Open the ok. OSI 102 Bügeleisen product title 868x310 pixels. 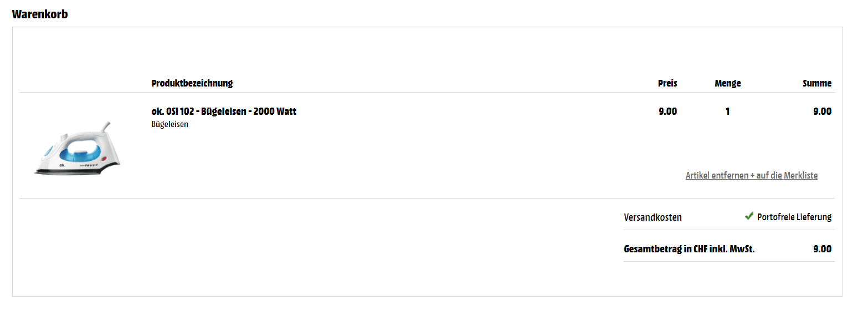pyautogui.click(x=224, y=111)
